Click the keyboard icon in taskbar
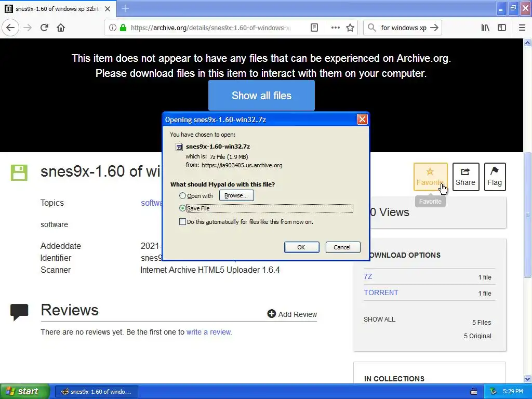 point(474,392)
